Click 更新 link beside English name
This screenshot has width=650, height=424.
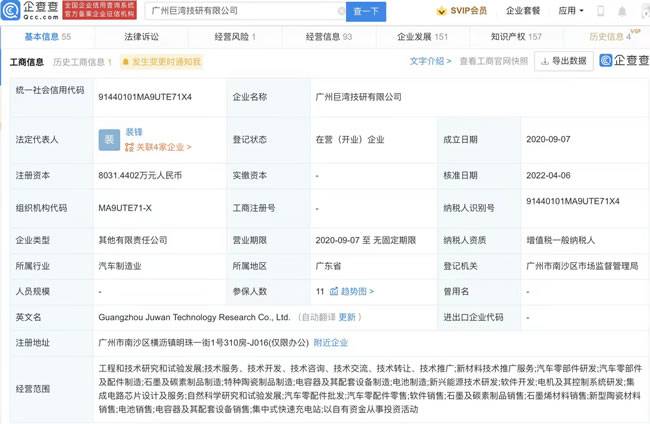347,317
